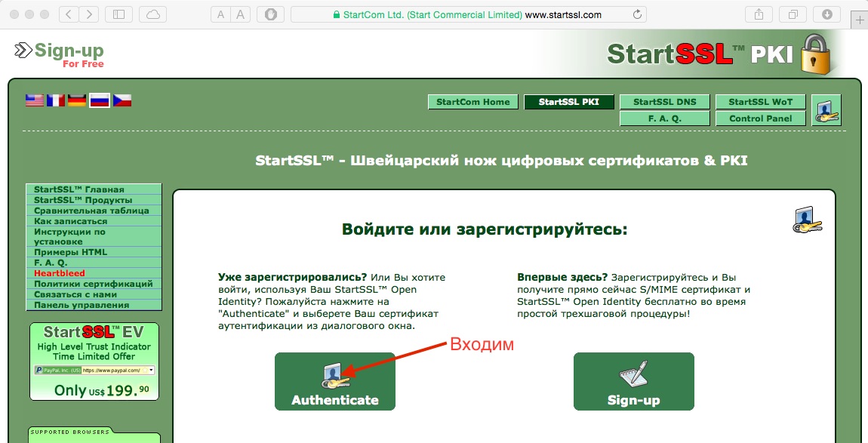The image size is (868, 443).
Task: Click the Sign-up notepad icon button
Action: tap(633, 381)
